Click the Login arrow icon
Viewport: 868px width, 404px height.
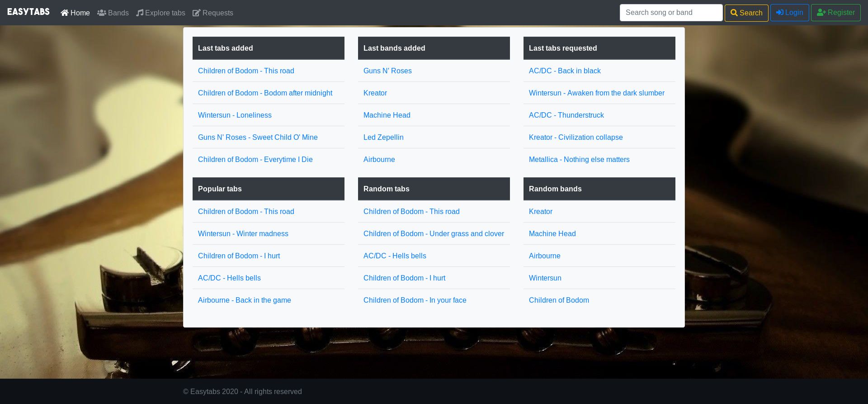pos(780,13)
